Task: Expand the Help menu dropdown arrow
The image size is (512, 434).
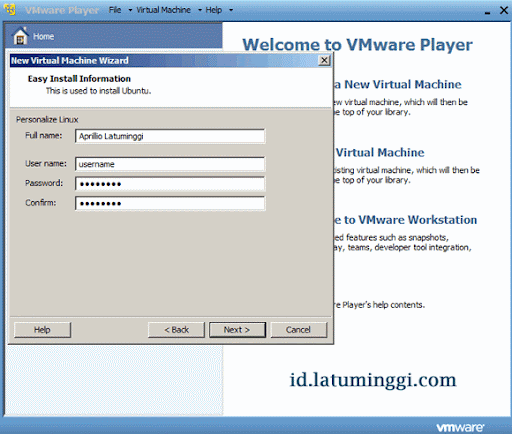Action: coord(231,10)
